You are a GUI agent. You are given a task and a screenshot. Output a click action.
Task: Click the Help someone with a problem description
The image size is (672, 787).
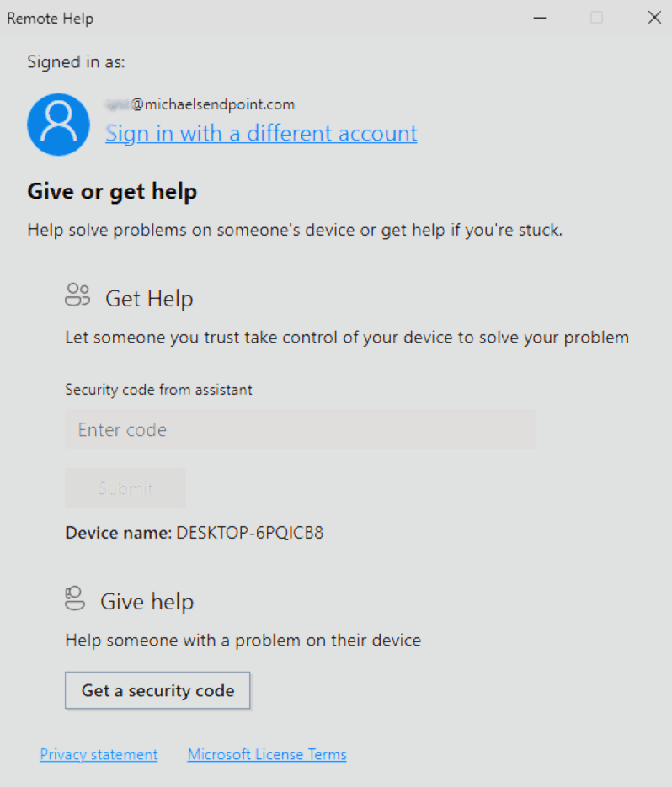tap(243, 640)
